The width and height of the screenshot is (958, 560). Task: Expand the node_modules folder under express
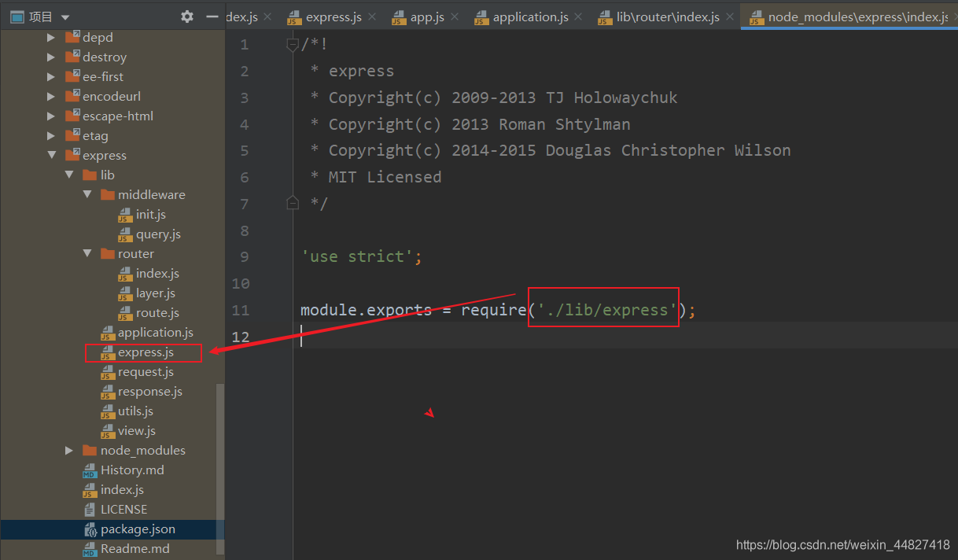coord(69,450)
